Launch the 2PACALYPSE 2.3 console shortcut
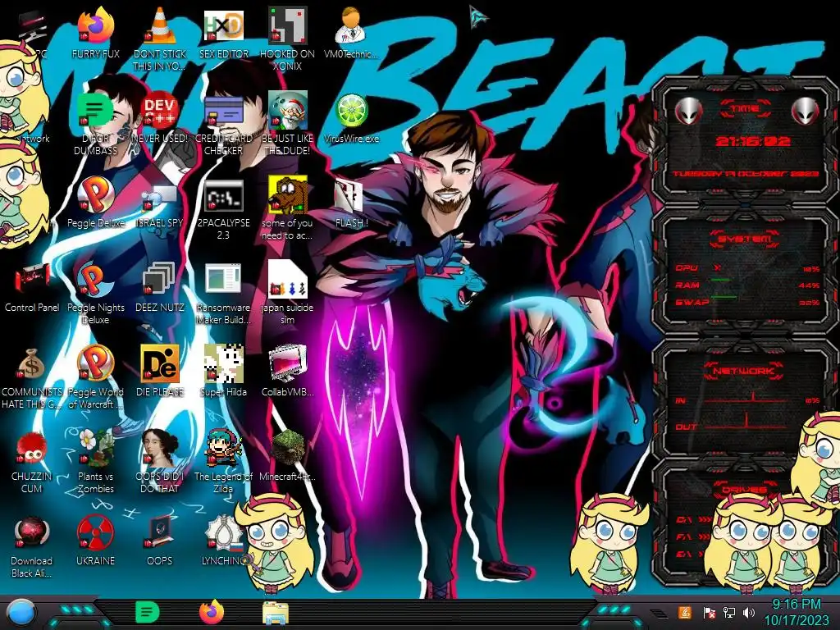The image size is (840, 630). click(x=224, y=195)
